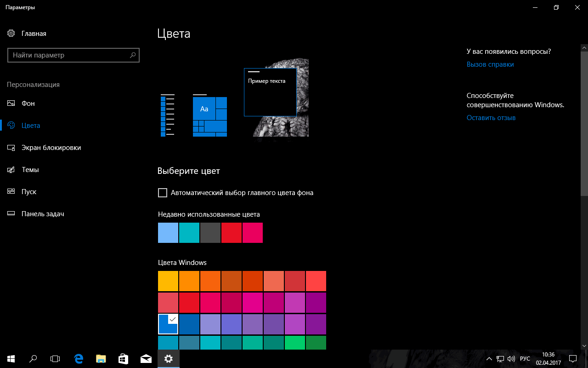Select the brown swatch in Цвета Windows top row

tap(232, 281)
